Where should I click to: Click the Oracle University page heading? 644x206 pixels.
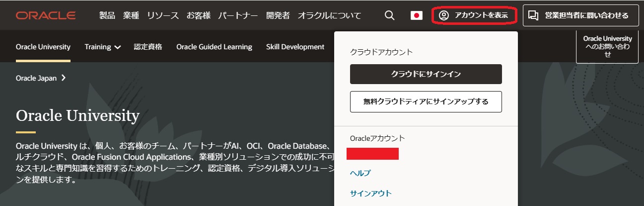[x=77, y=116]
